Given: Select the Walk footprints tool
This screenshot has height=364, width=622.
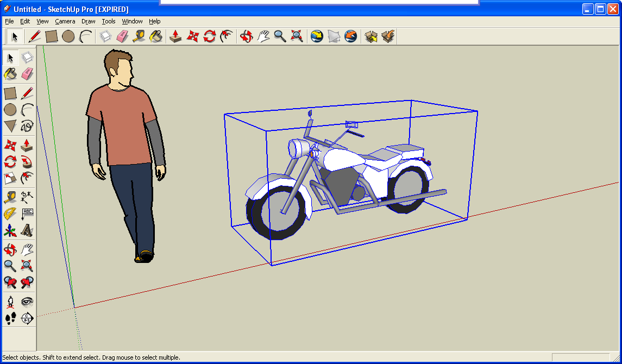Looking at the screenshot, I should coord(10,318).
